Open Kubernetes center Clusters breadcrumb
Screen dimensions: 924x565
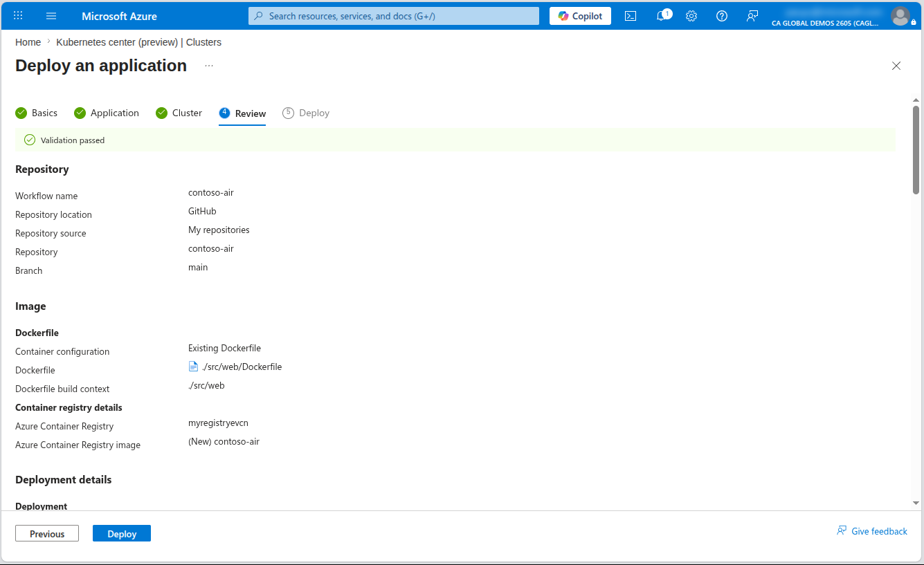pos(139,42)
